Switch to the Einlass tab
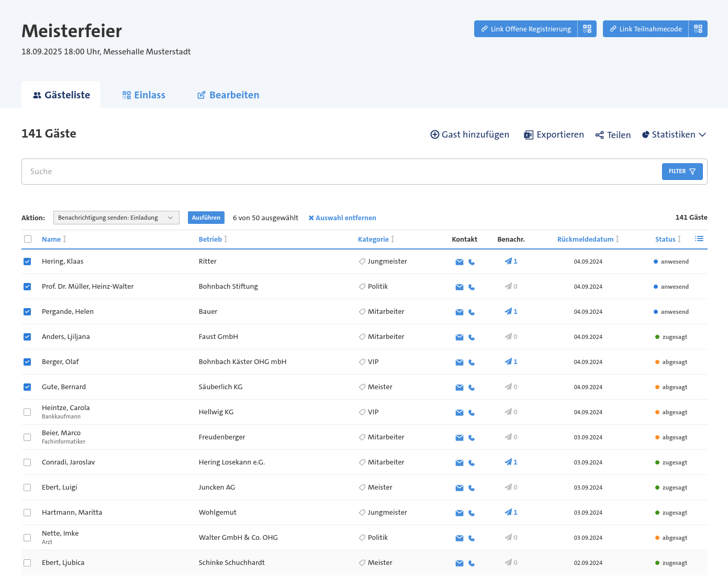Screen dimensions: 728x578 (144, 95)
